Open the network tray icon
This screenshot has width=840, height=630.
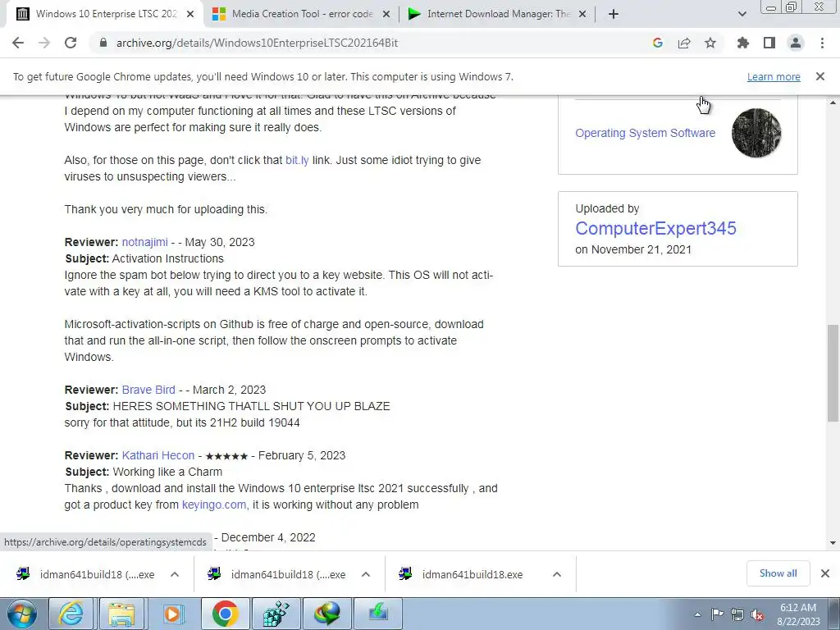737,614
